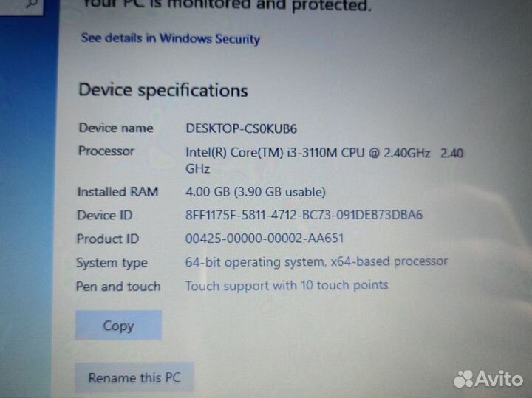Click the search magnifier icon in the sidebar
The height and width of the screenshot is (398, 532).
coord(31,4)
